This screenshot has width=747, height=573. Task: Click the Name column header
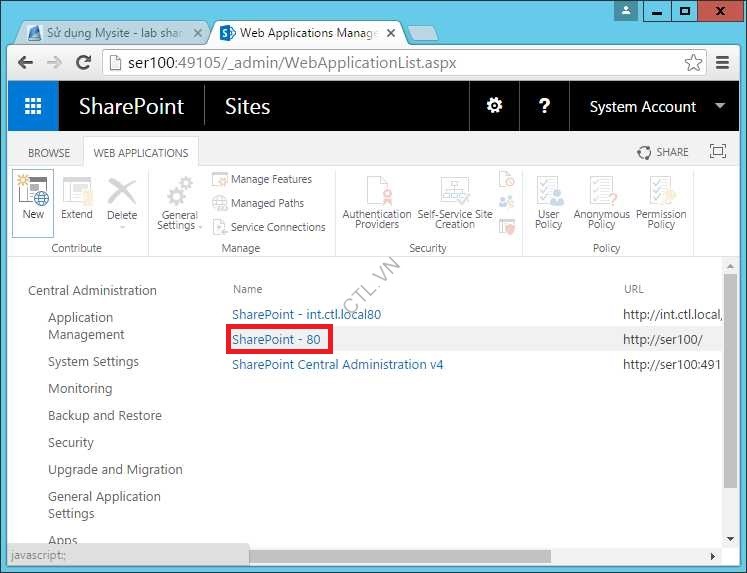pos(248,289)
